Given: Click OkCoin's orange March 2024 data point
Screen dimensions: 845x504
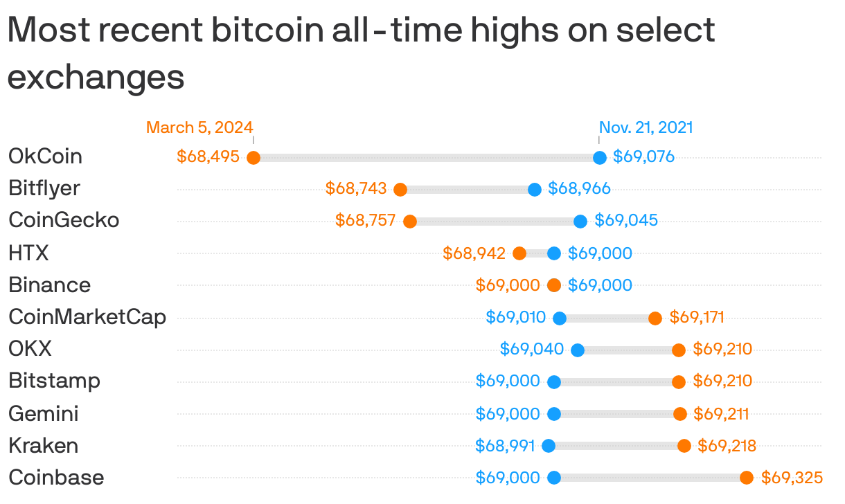Looking at the screenshot, I should (x=254, y=157).
